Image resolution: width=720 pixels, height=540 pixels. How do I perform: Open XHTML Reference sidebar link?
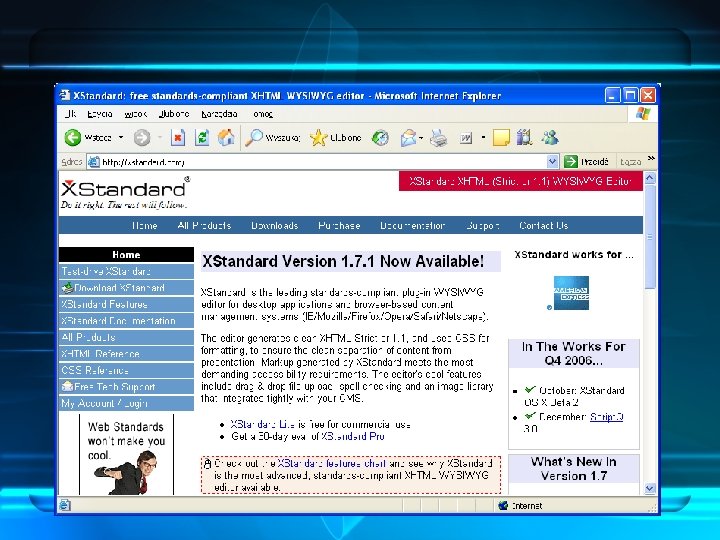point(126,354)
